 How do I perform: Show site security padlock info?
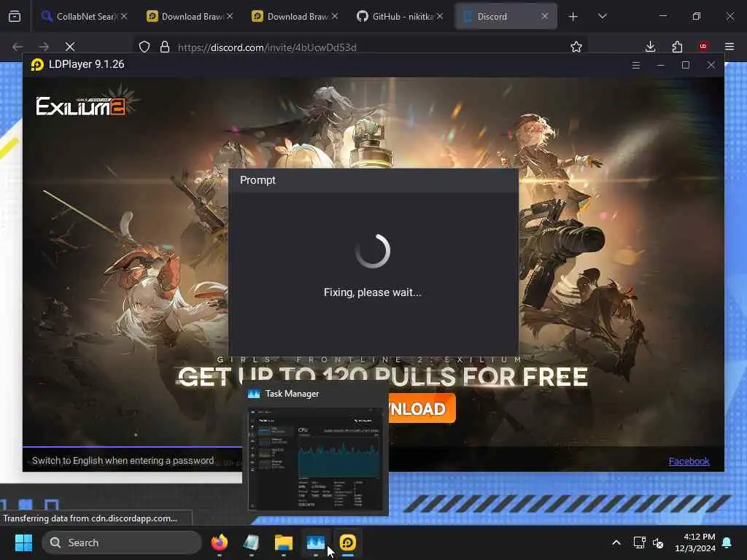(165, 47)
